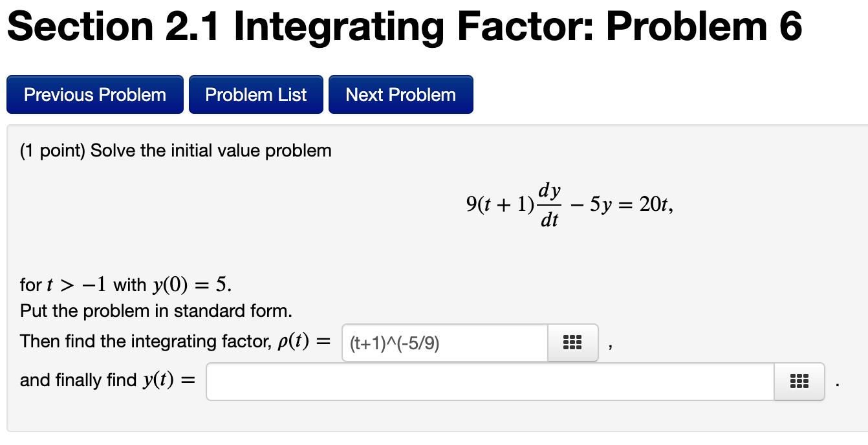Select the text (t+1)^(-5/9) in its field

pyautogui.click(x=393, y=343)
